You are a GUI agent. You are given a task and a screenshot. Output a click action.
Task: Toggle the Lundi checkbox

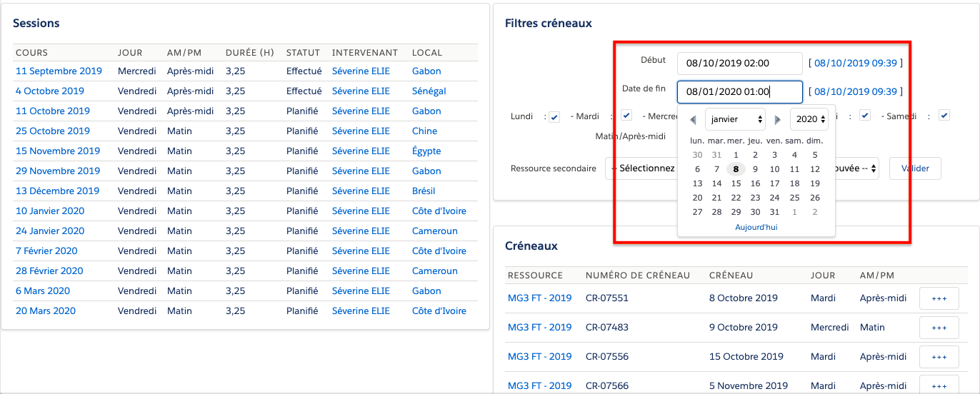click(554, 117)
